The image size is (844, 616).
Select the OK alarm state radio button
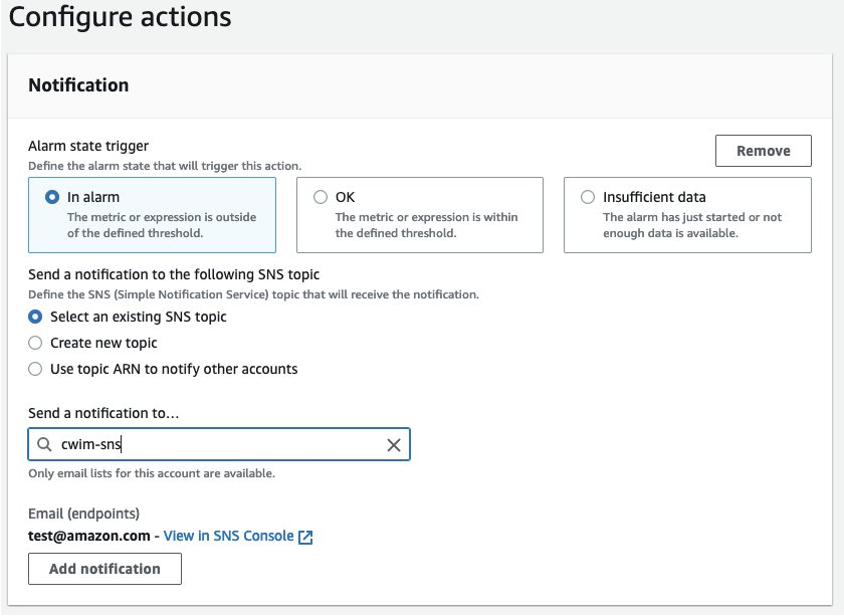[x=320, y=197]
